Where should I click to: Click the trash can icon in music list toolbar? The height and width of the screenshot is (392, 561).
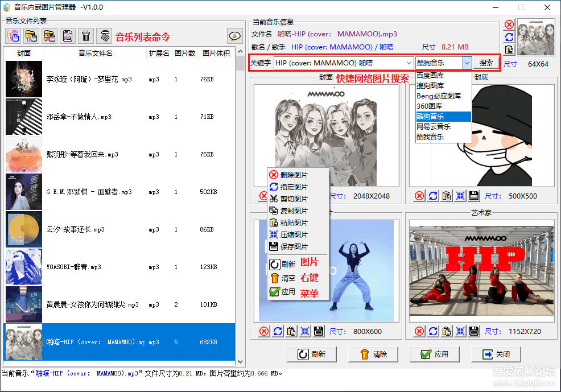click(85, 36)
